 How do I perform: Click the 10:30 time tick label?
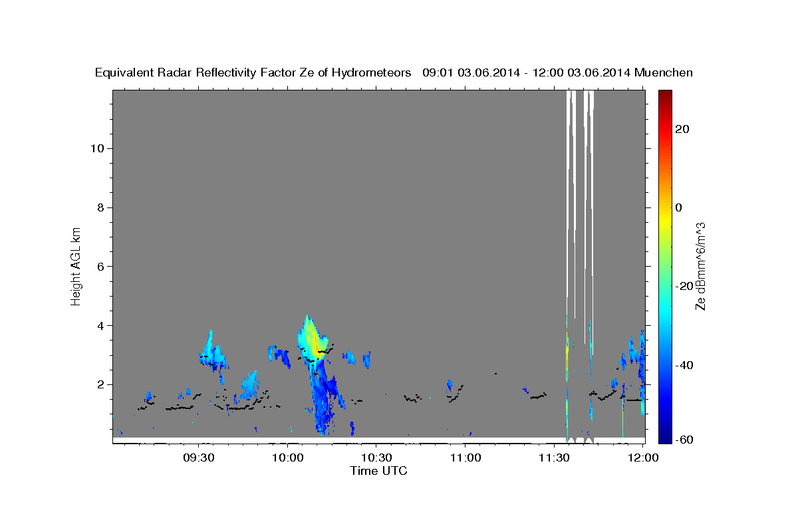[x=376, y=458]
